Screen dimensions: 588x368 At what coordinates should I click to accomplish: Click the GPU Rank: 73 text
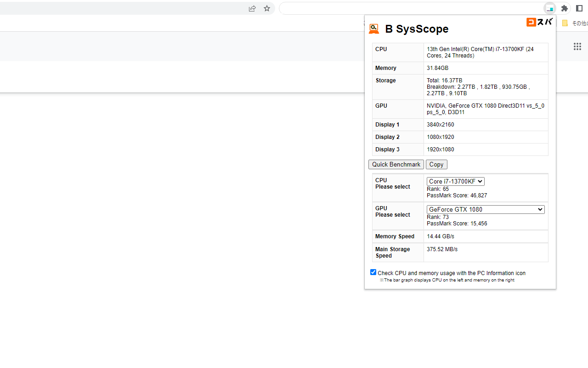point(438,217)
